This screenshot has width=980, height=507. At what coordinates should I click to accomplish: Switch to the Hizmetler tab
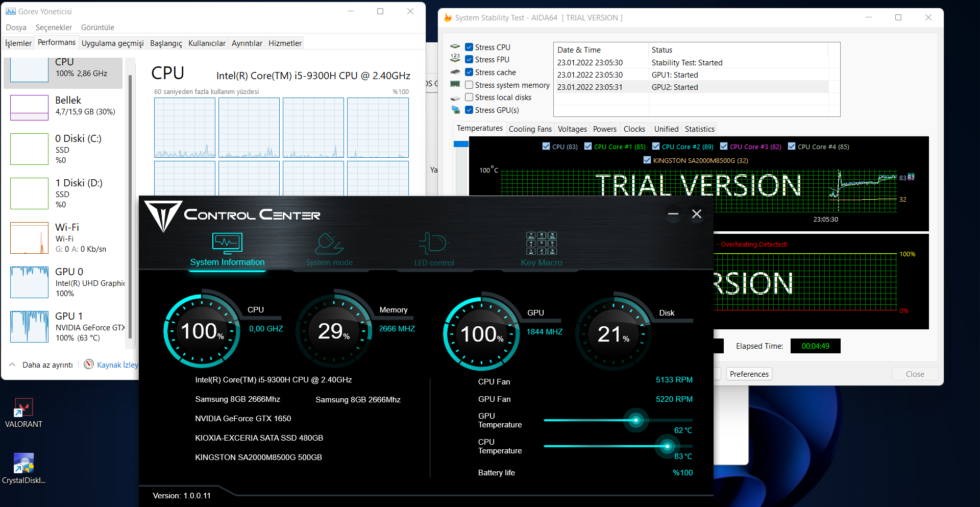coord(285,43)
